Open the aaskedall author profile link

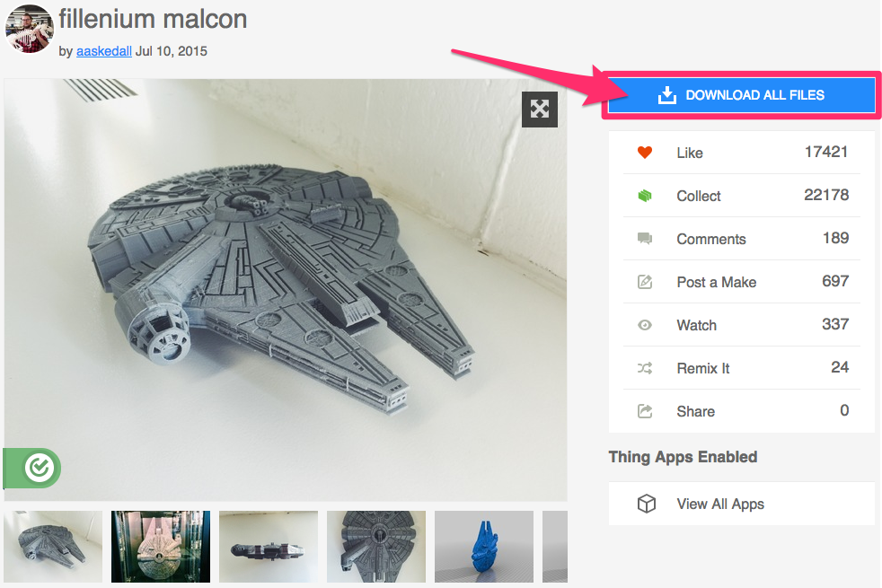coord(104,51)
